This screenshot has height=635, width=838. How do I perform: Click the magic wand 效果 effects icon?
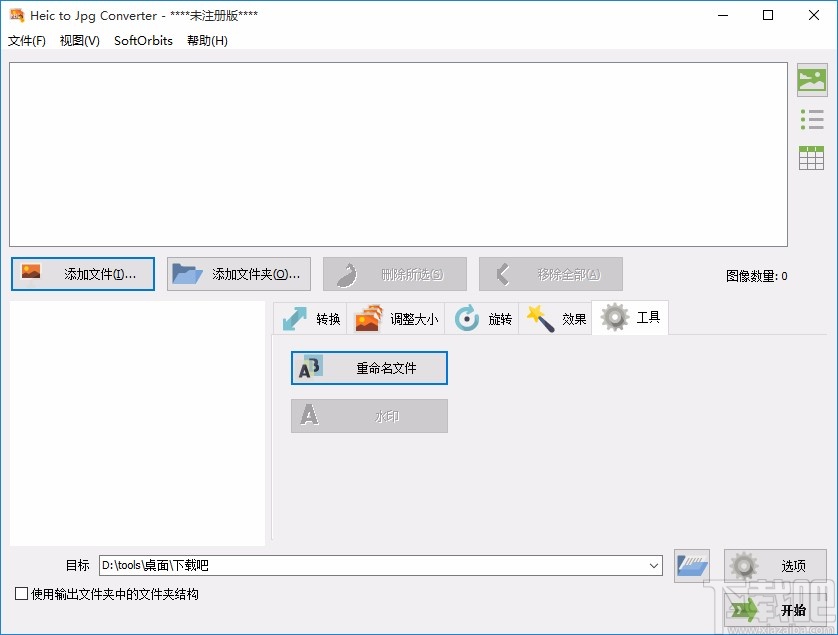coord(539,318)
